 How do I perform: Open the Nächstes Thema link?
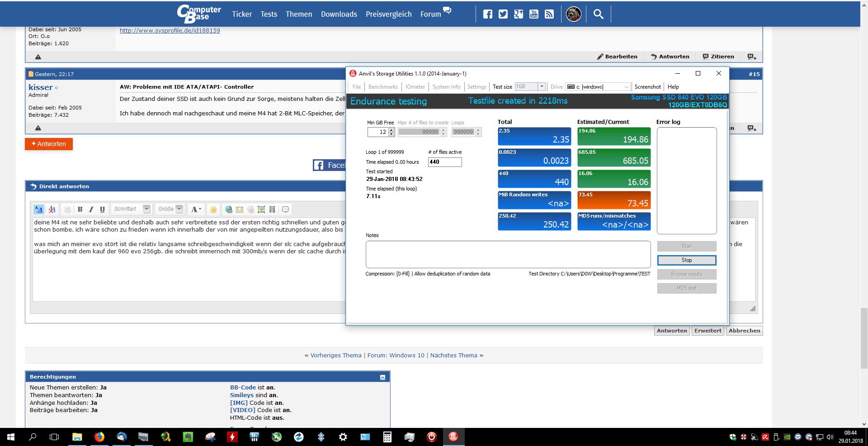pos(454,356)
